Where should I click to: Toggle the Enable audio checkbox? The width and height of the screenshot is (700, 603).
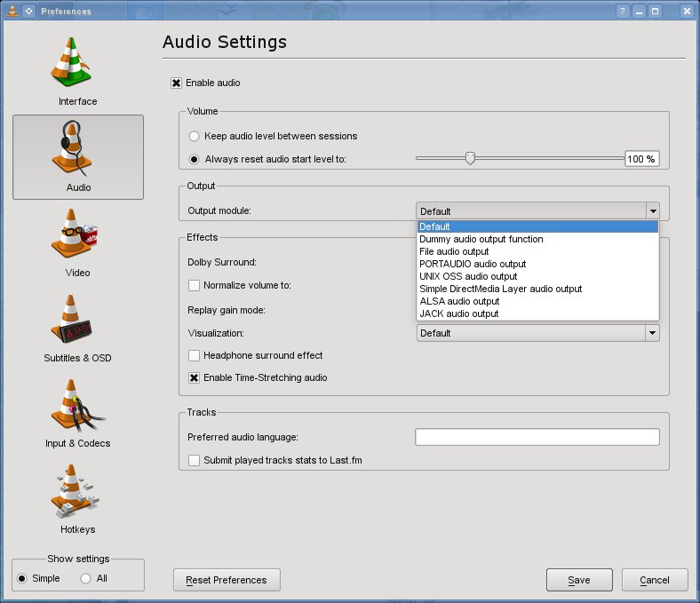click(x=177, y=83)
